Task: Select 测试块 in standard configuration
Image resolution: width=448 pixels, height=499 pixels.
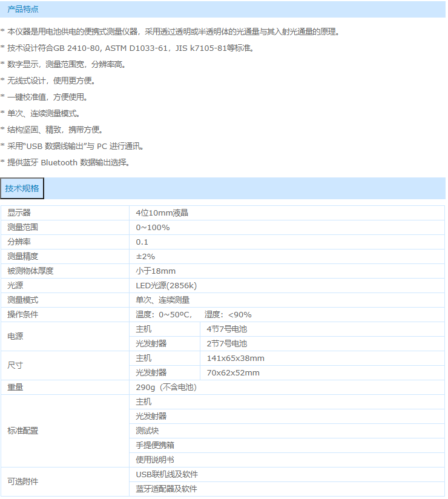Action: tap(147, 431)
